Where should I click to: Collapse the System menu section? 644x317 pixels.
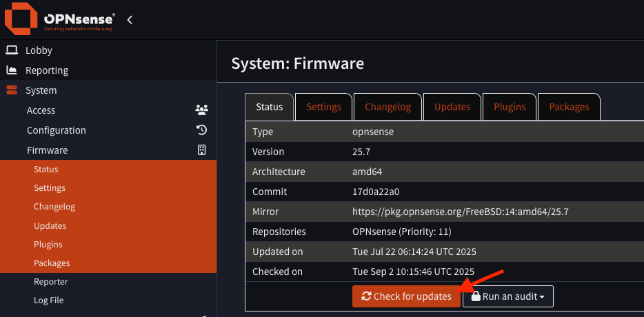click(41, 90)
